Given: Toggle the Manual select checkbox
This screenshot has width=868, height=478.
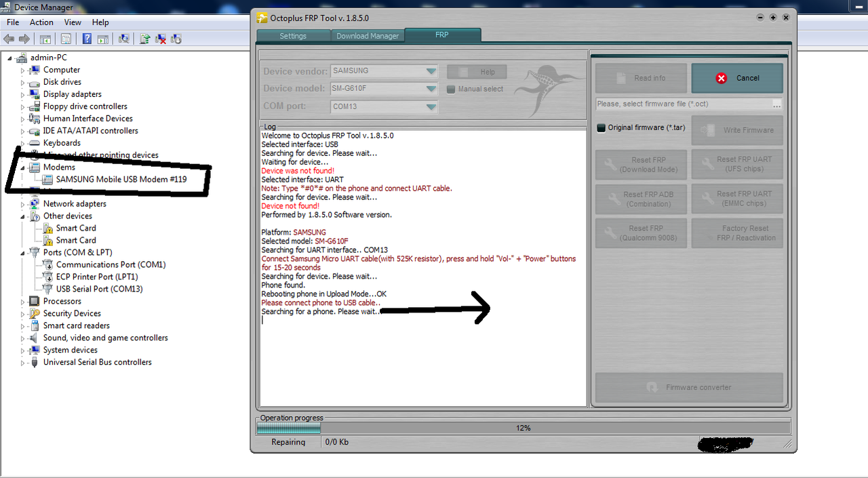Looking at the screenshot, I should pos(451,89).
